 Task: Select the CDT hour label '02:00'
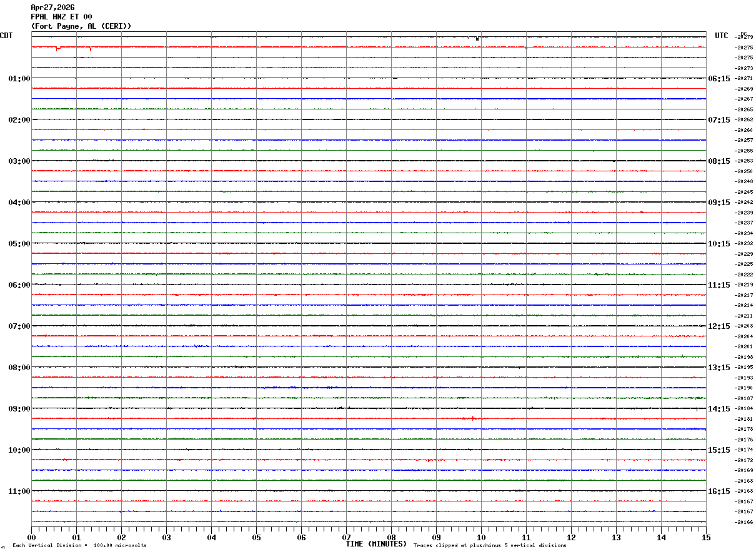point(19,120)
